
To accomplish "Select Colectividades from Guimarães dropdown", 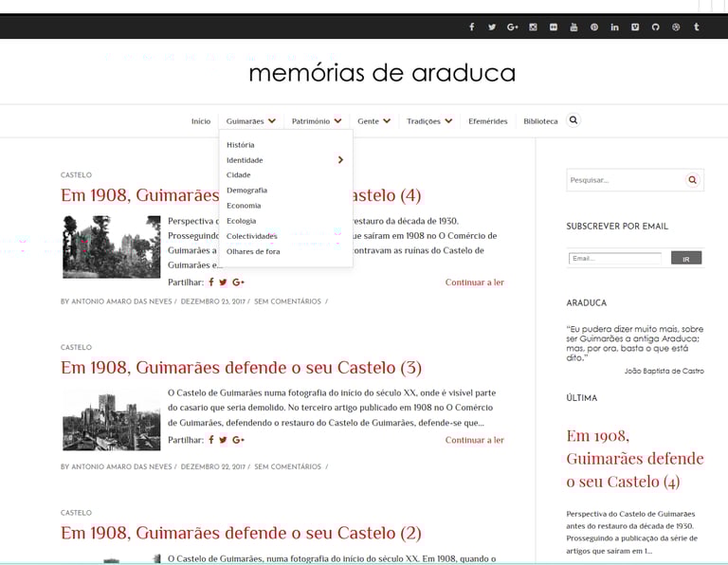I will [x=251, y=236].
